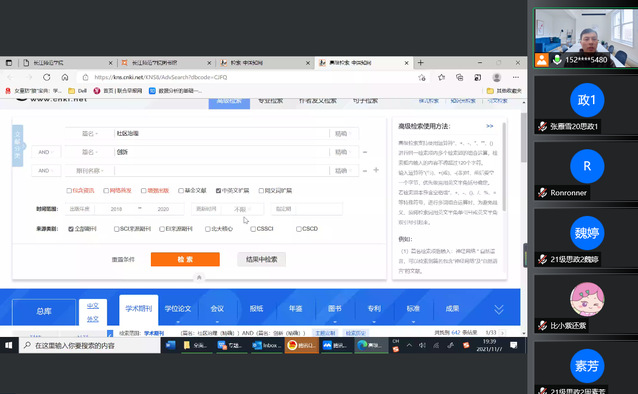Screen dimensions: 638x394
Task: Select the 会议 database tab
Action: [217, 309]
